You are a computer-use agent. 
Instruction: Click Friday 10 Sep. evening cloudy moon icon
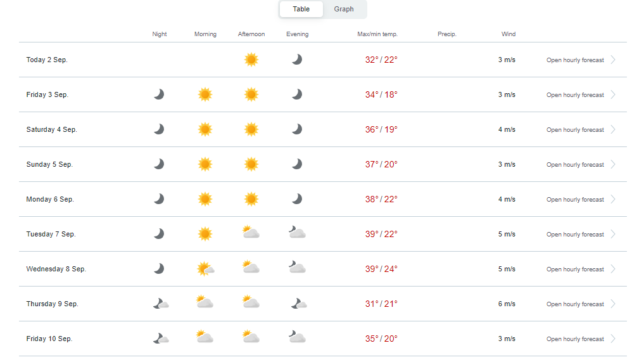(x=297, y=337)
